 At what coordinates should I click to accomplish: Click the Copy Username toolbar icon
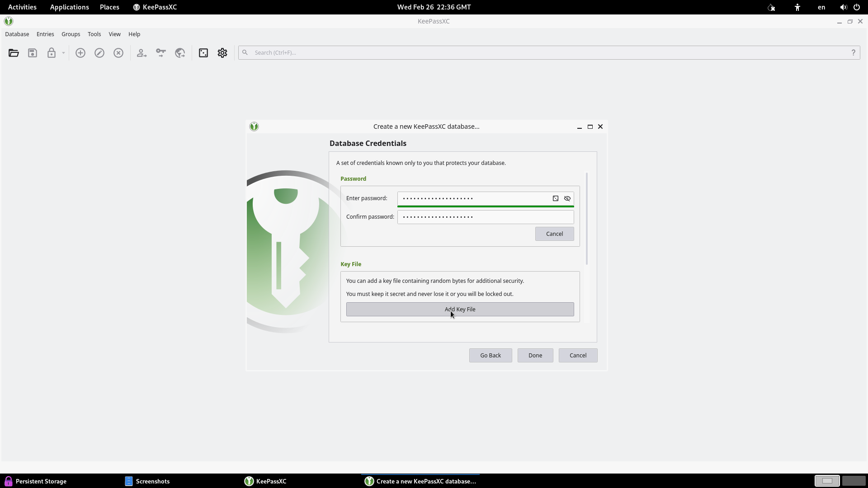click(x=142, y=53)
